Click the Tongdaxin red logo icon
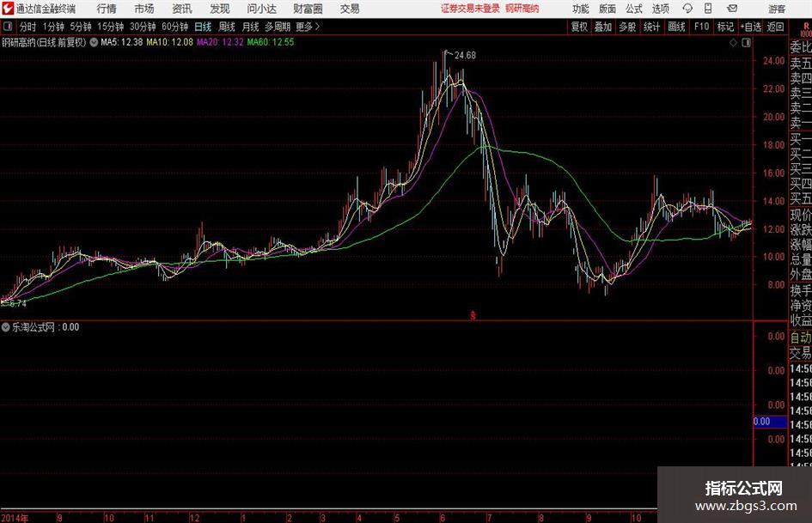This screenshot has width=812, height=523. (x=7, y=9)
